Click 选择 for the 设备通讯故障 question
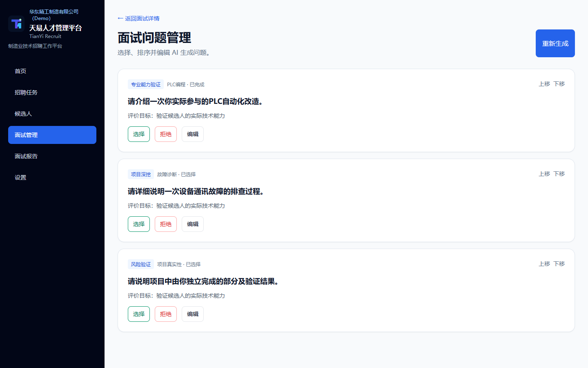The image size is (588, 368). coord(139,224)
